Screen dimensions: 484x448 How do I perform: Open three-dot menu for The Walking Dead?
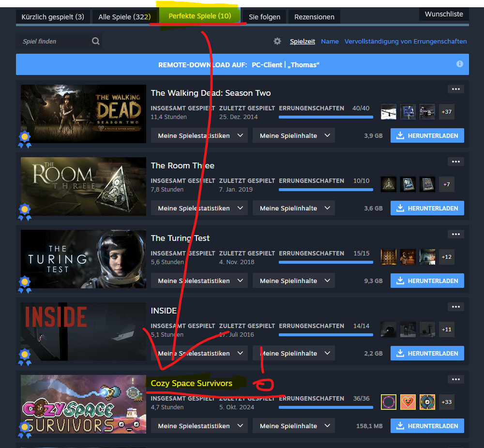pyautogui.click(x=455, y=89)
